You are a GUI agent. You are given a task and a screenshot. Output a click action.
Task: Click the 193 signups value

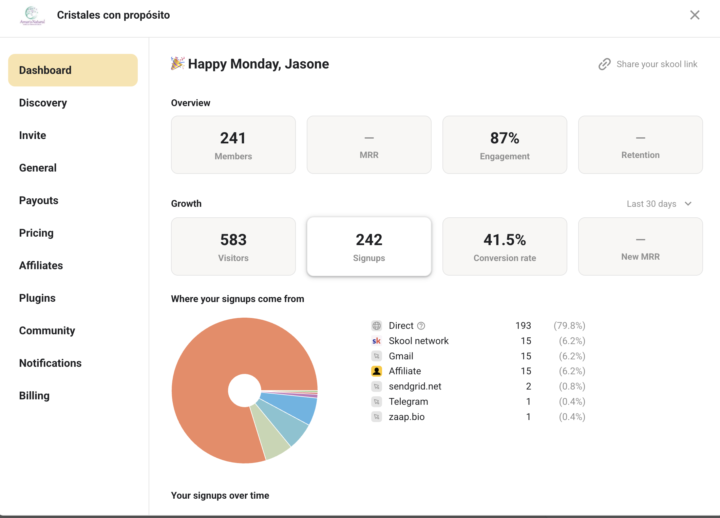[523, 326]
